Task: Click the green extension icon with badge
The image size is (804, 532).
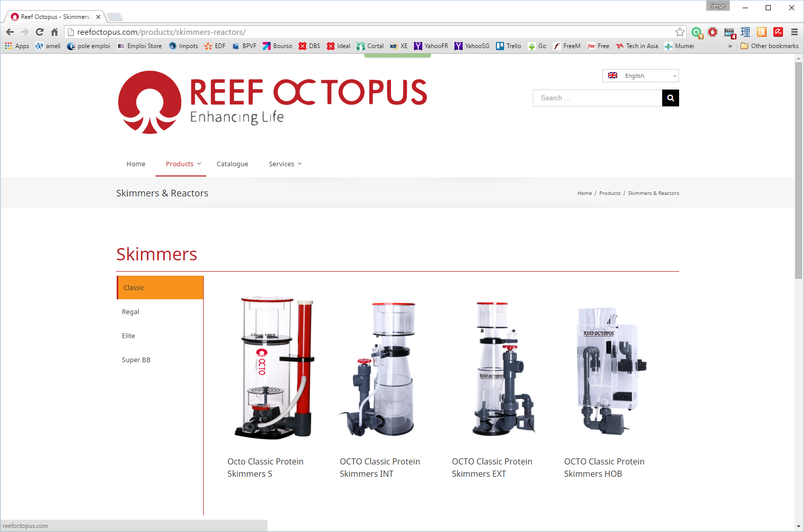Action: pyautogui.click(x=697, y=32)
